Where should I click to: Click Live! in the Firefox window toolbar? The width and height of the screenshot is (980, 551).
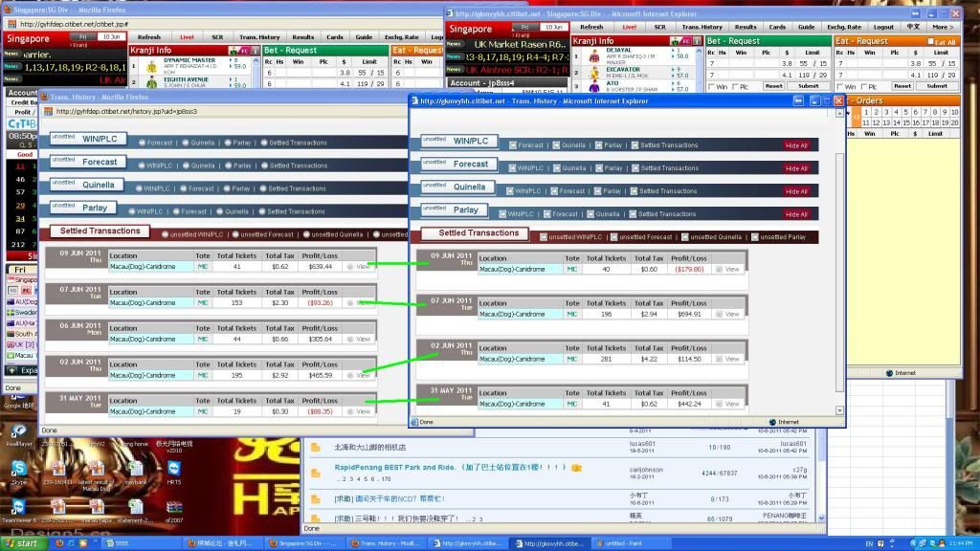pos(187,37)
